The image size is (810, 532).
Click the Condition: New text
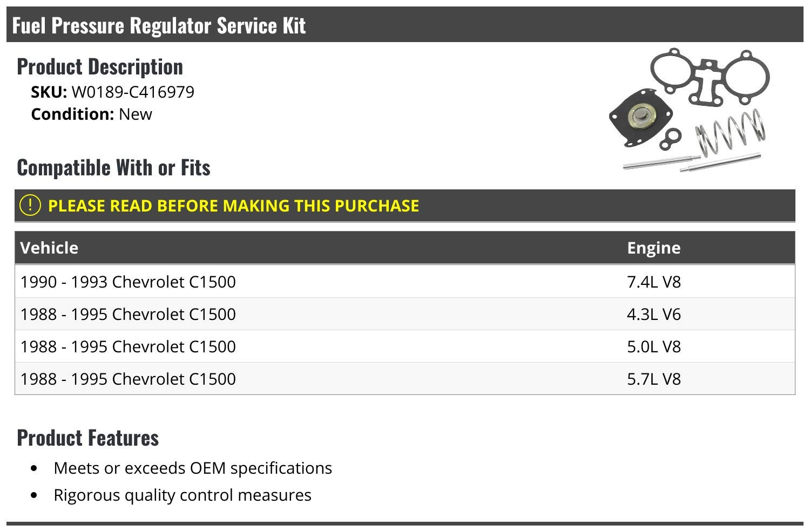92,114
